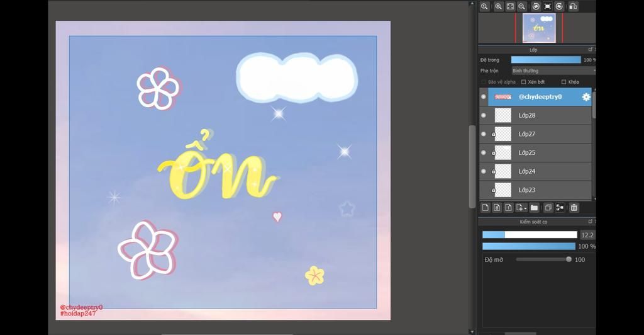The height and width of the screenshot is (335, 644).
Task: Delete the selected layer with trash icon
Action: pos(574,208)
